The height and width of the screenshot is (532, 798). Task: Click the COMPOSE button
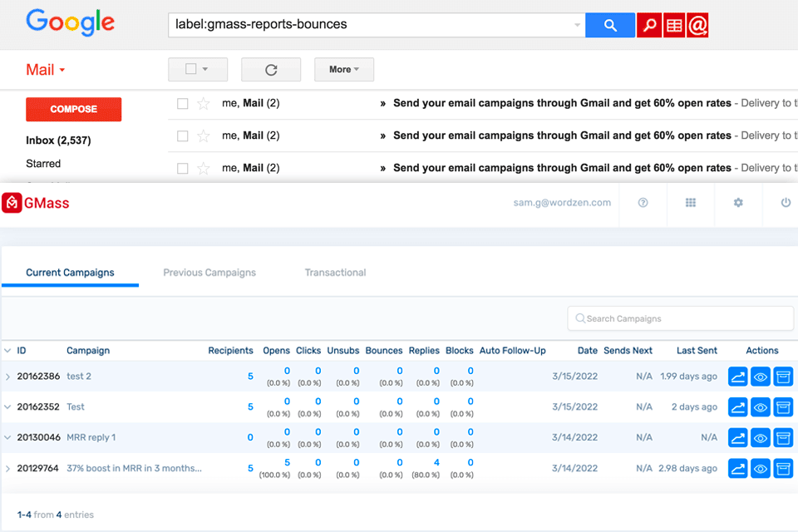[74, 110]
